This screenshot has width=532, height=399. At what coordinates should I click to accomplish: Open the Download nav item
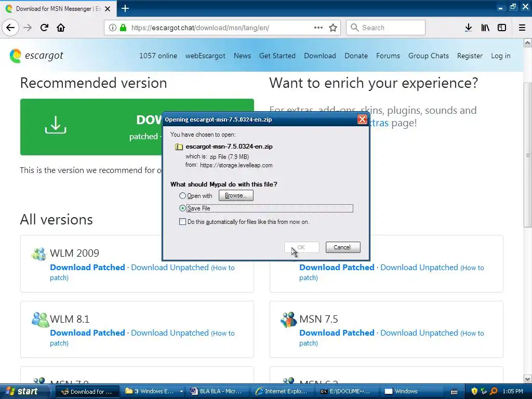(x=320, y=56)
